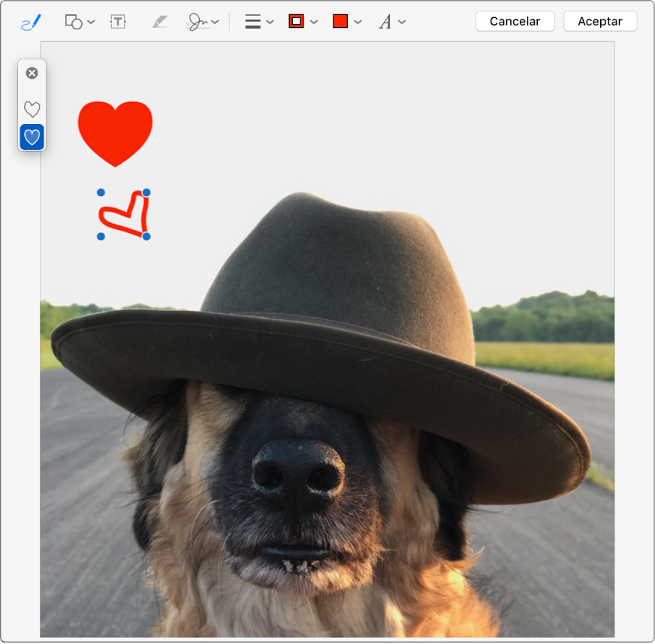Click the Shape Style icon
Screen dimensions: 655x644
(253, 21)
